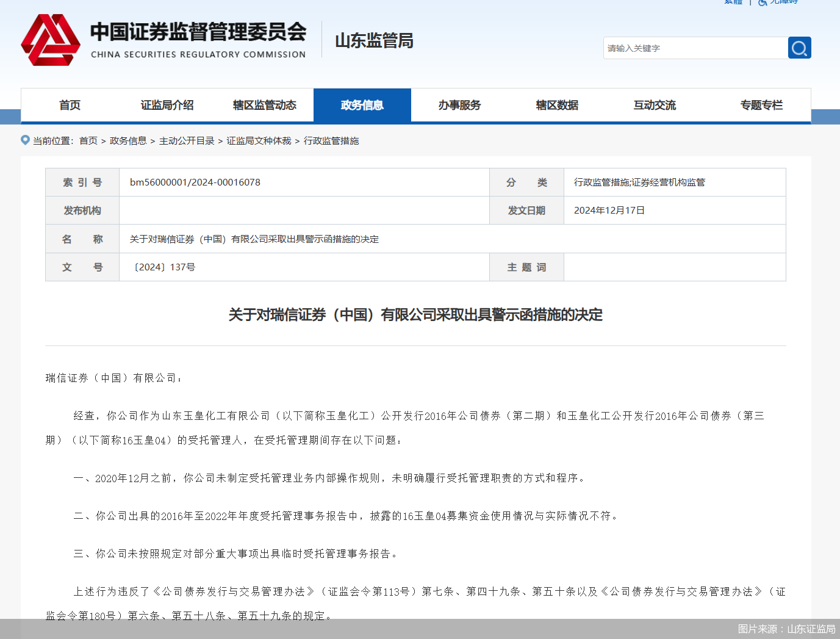
Task: Click the 名称 table label
Action: (82, 239)
